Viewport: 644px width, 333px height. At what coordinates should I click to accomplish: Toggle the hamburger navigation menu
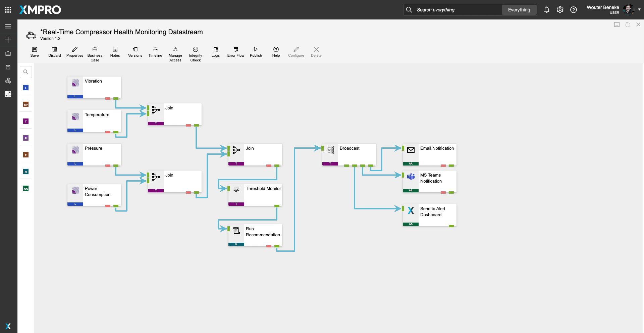[8, 26]
